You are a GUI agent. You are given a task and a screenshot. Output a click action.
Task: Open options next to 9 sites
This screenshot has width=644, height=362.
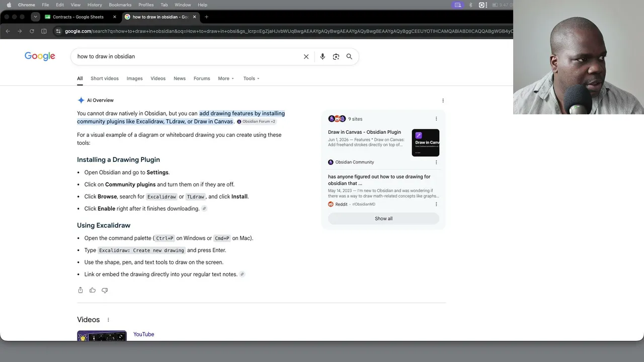(x=436, y=119)
